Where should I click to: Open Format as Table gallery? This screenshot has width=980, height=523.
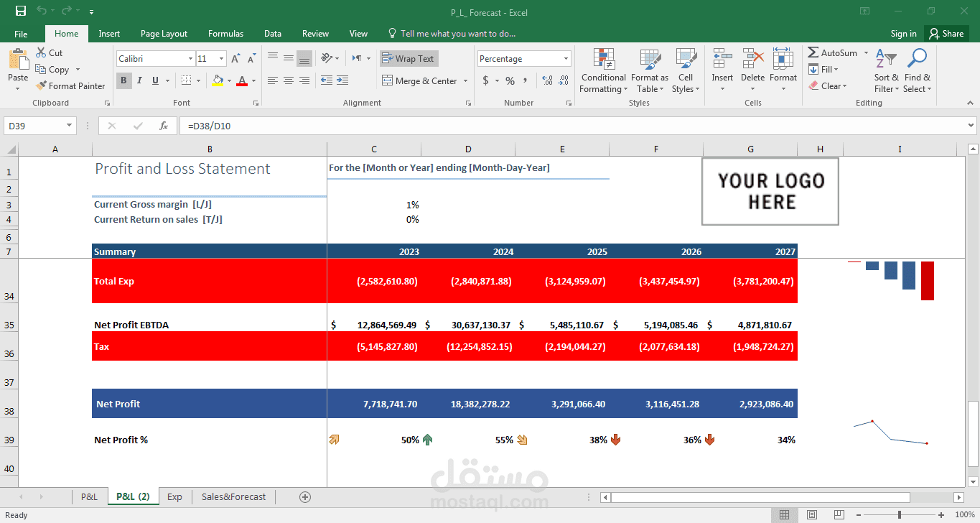tap(650, 70)
